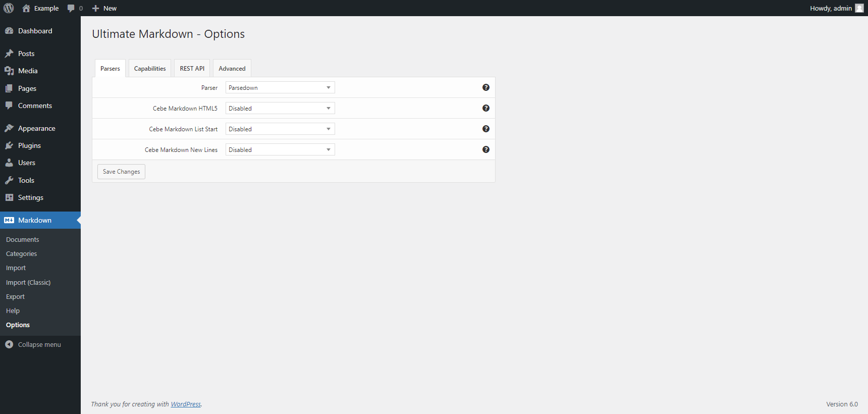Click the Posts pushpin icon

(9, 54)
